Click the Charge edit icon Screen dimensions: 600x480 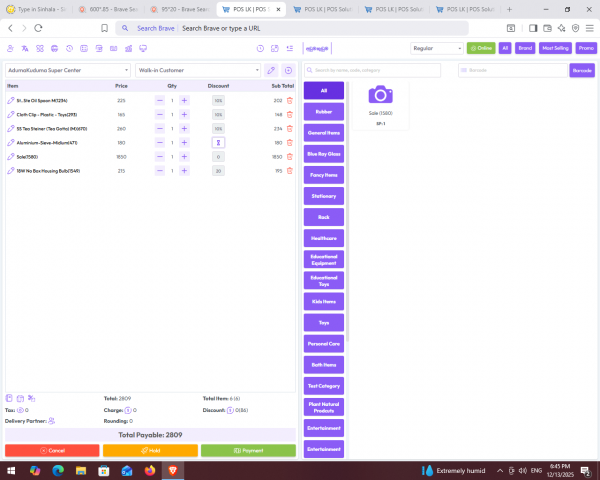(x=128, y=410)
